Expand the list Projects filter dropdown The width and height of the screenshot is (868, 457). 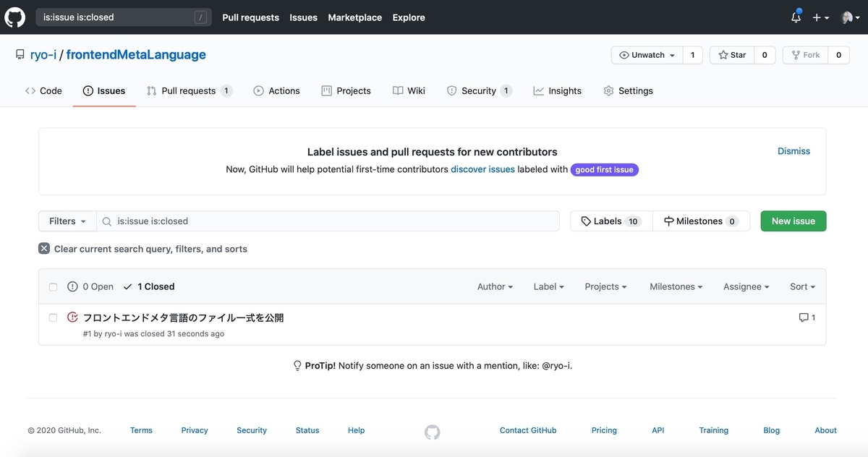(605, 287)
